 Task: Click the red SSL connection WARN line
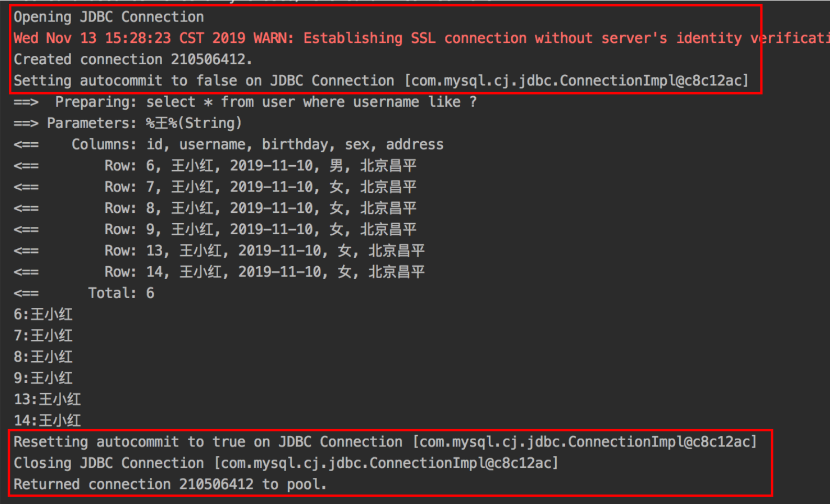point(366,38)
